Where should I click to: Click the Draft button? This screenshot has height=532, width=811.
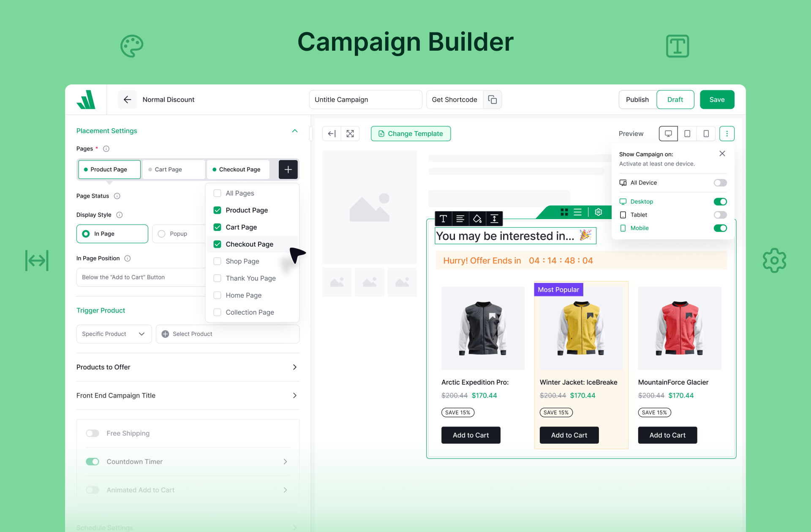675,100
